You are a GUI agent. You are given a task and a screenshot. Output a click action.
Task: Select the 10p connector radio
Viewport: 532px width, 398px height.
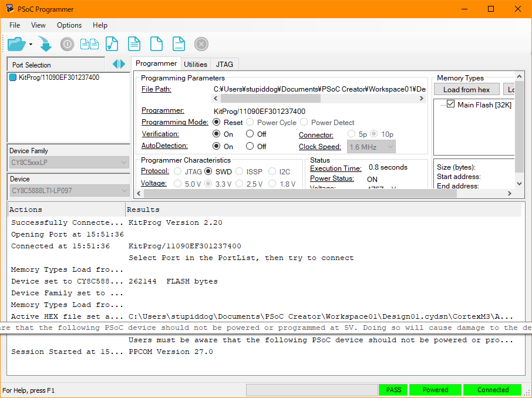tap(374, 134)
